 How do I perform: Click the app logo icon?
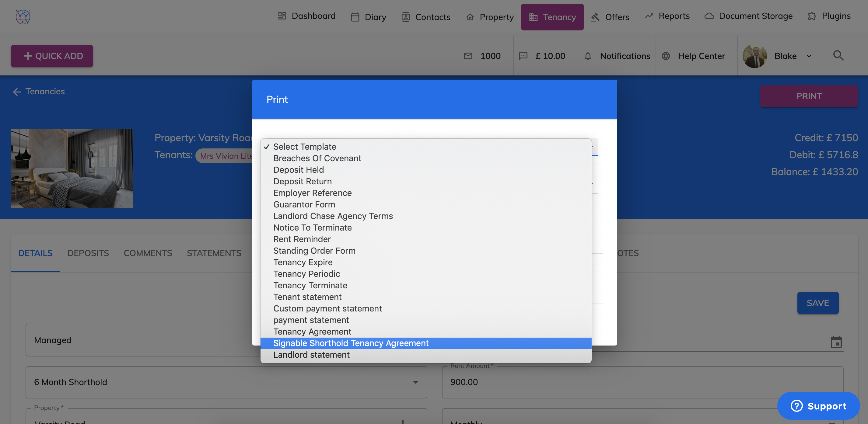pyautogui.click(x=23, y=16)
